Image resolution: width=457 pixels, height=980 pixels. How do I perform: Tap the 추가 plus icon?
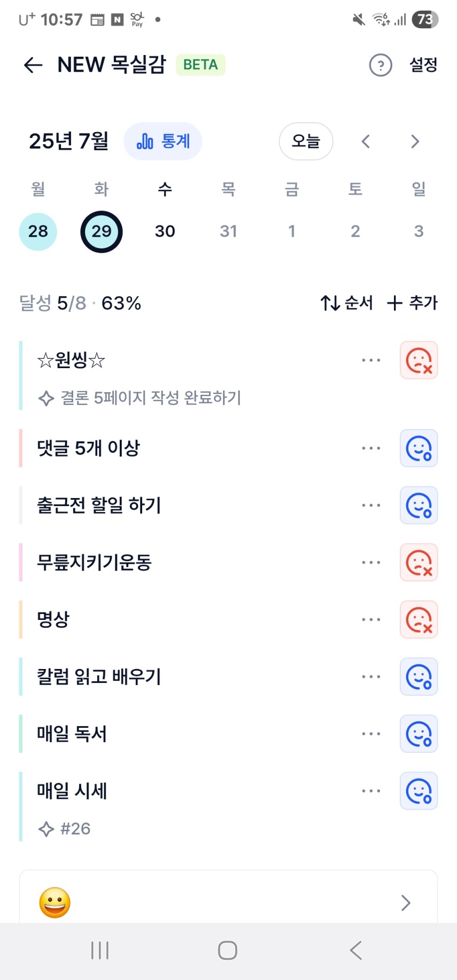(394, 303)
